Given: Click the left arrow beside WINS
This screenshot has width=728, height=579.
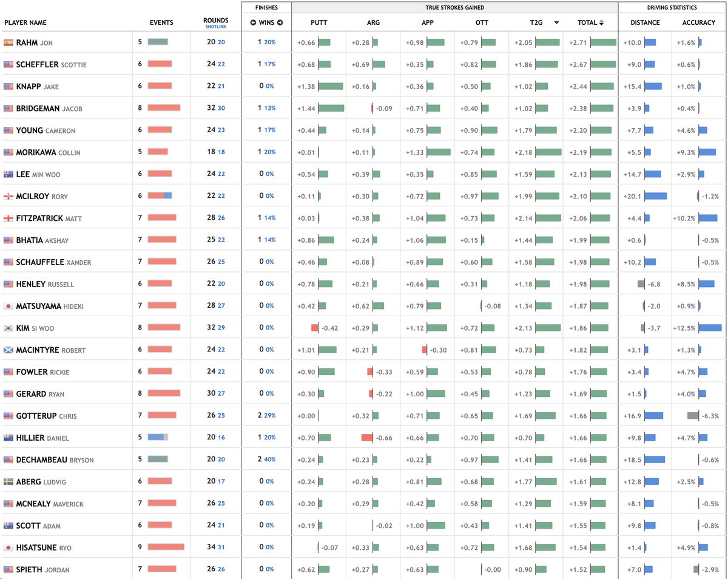Looking at the screenshot, I should 254,23.
